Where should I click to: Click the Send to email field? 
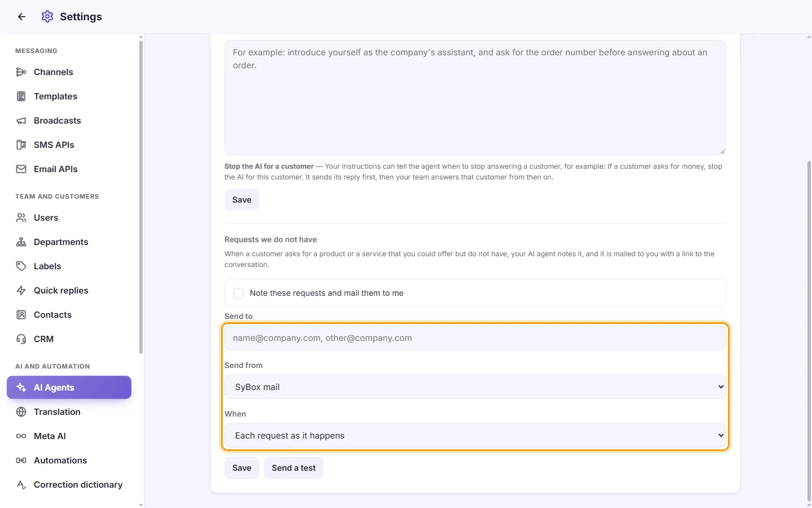(475, 338)
